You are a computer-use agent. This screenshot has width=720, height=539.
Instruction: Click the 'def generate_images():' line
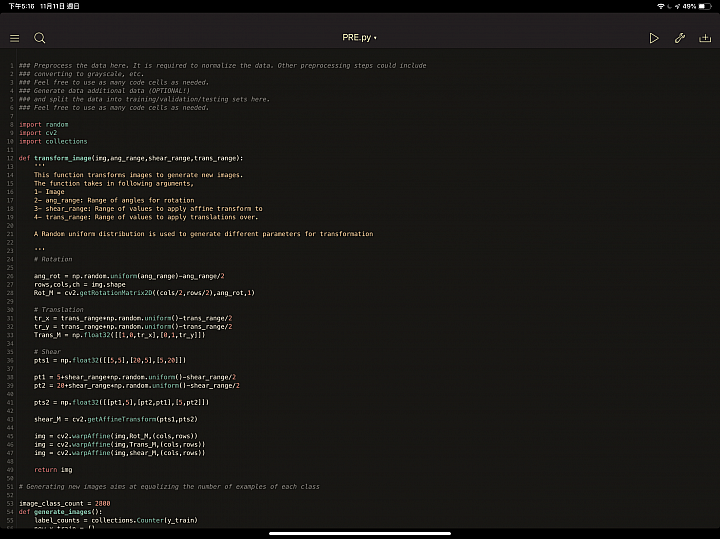click(61, 512)
